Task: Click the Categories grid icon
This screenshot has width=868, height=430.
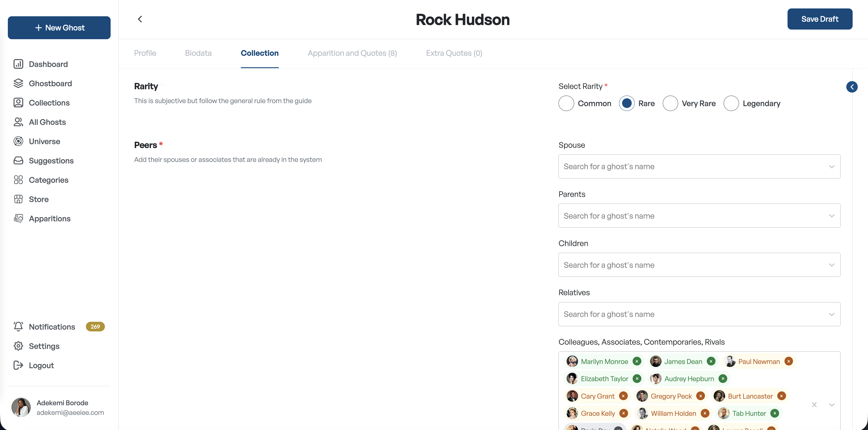Action: (18, 180)
